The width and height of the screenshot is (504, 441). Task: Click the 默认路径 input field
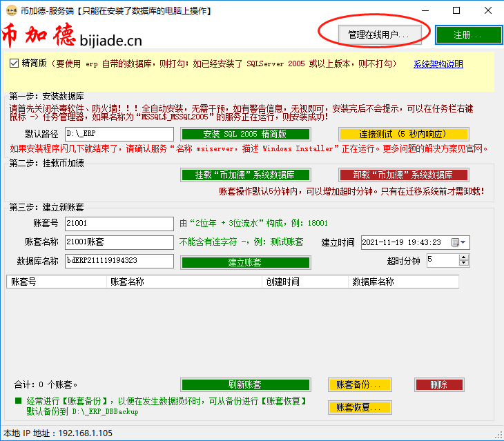point(119,134)
